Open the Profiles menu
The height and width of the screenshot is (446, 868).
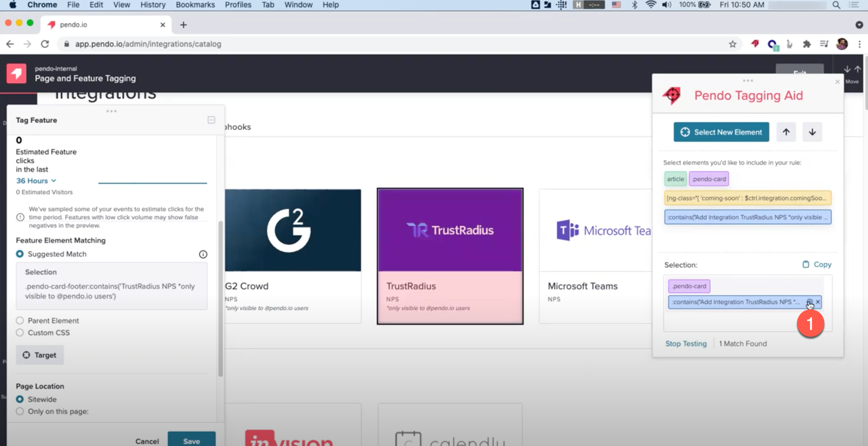(238, 5)
